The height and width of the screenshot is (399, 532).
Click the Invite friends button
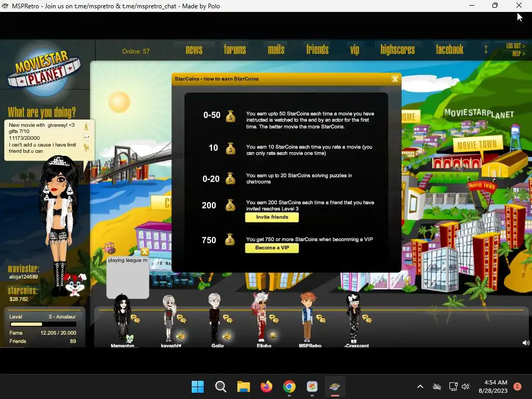click(x=272, y=217)
